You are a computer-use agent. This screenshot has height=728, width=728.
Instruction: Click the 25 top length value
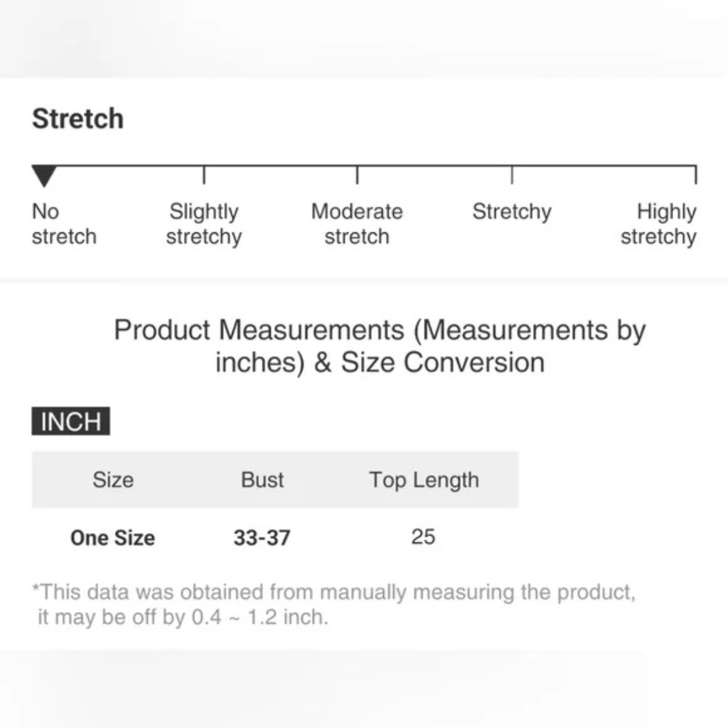(x=423, y=537)
